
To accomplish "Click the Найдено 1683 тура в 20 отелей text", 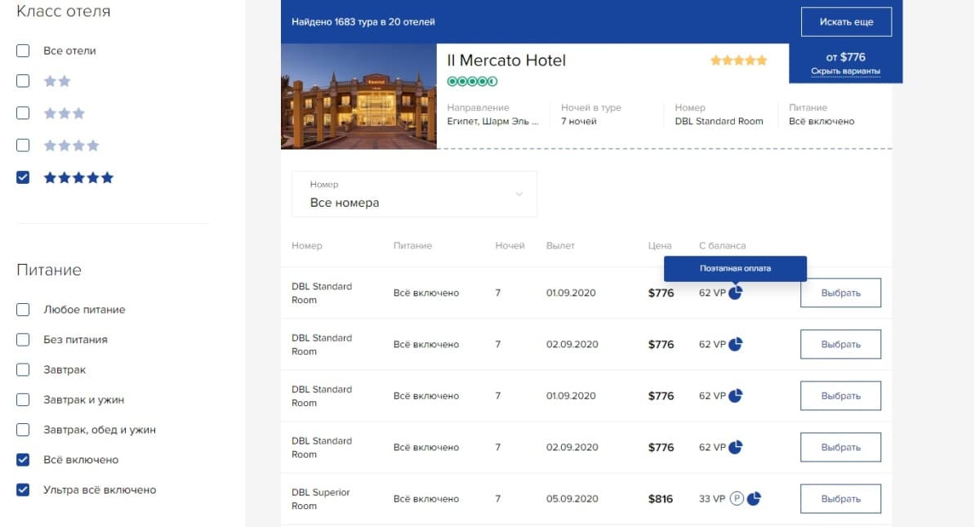I will [x=363, y=22].
